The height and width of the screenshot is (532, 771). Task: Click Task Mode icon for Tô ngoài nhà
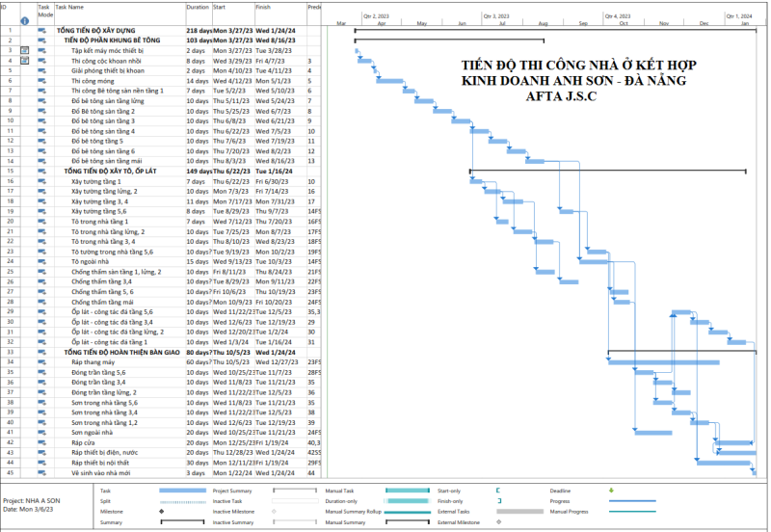coord(41,261)
